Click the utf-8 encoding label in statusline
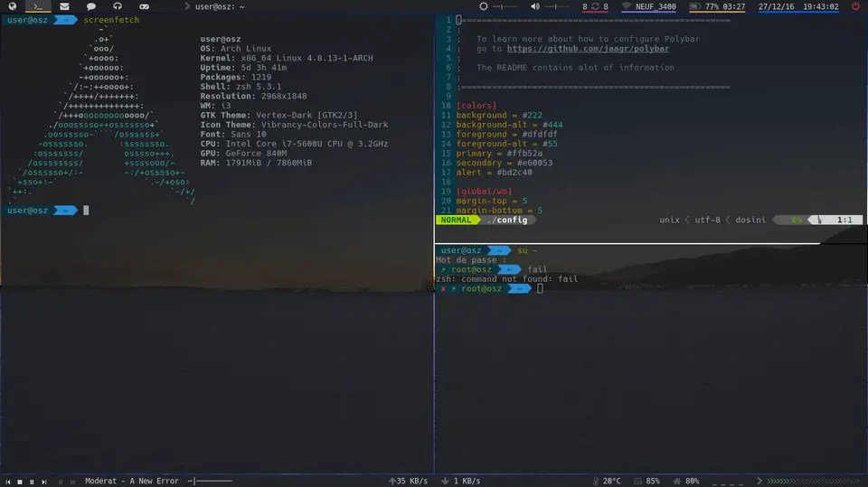The height and width of the screenshot is (487, 868). (x=707, y=220)
